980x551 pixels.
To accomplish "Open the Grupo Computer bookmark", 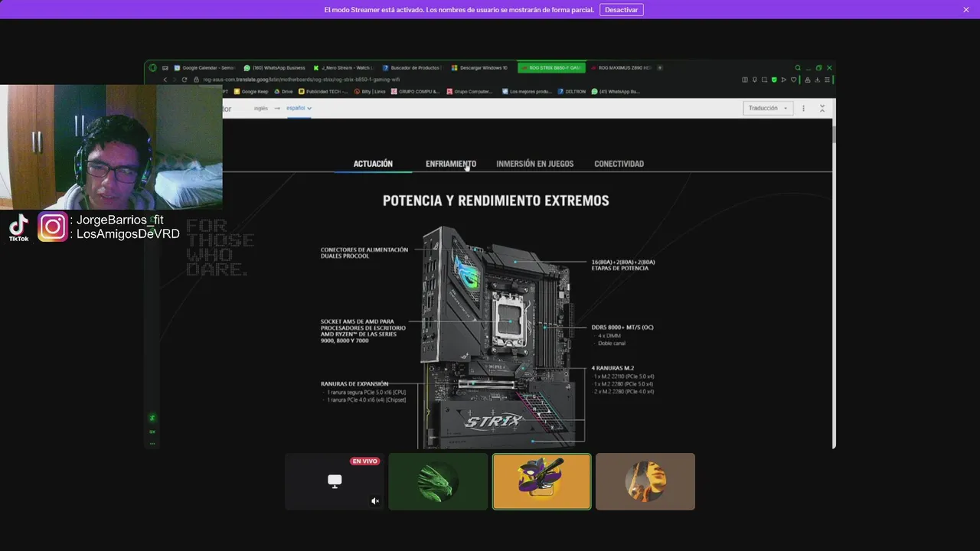I will coord(469,91).
